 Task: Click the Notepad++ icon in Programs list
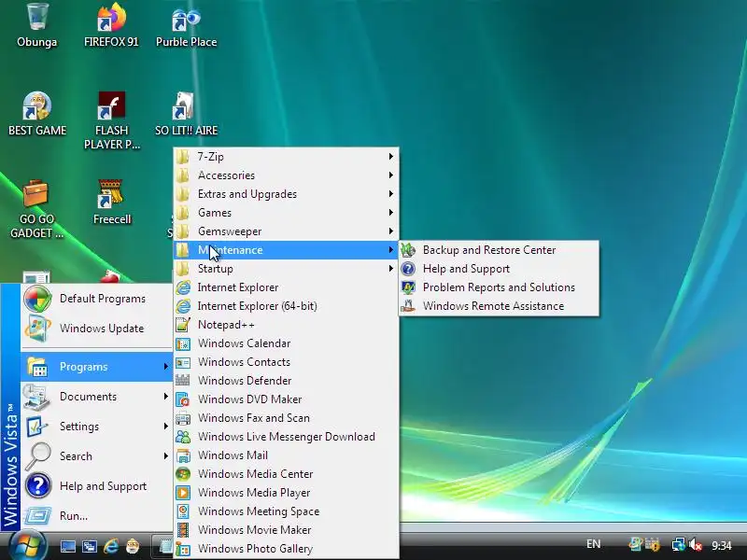pos(183,325)
